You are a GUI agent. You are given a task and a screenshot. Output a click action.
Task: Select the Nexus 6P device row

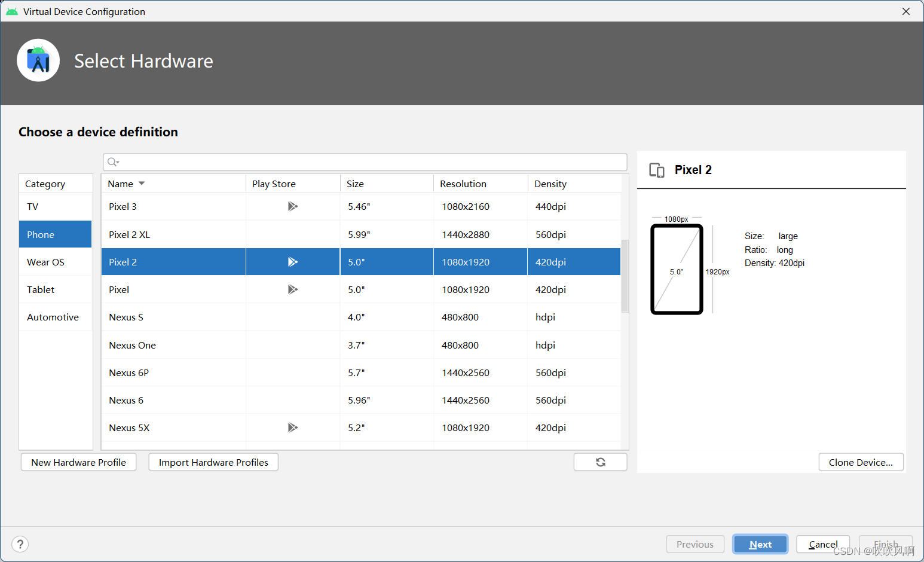click(361, 372)
